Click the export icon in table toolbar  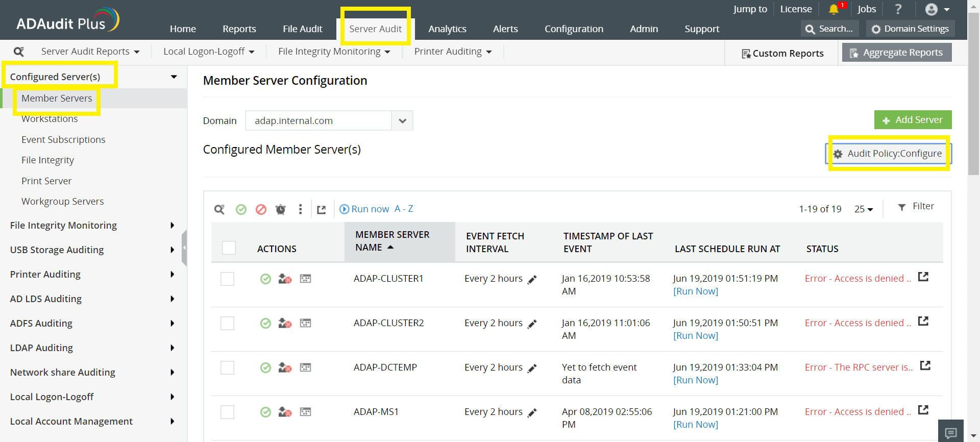pos(321,209)
